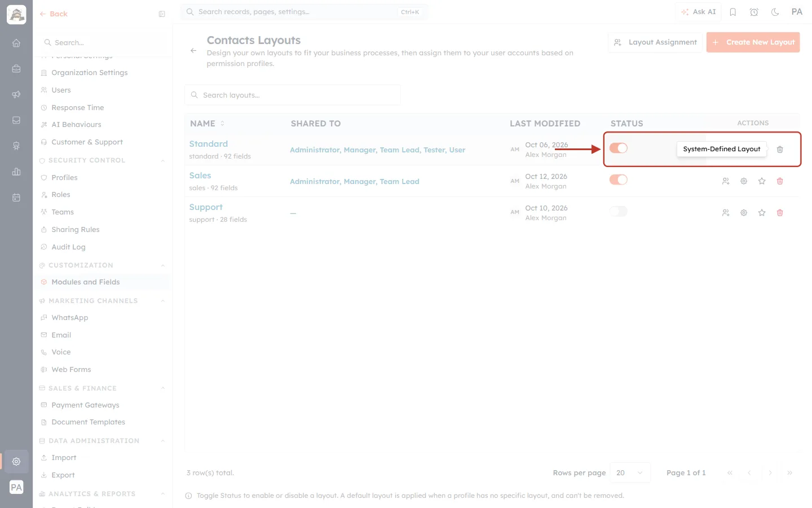Disable the Standard layout status toggle
812x508 pixels.
pyautogui.click(x=619, y=148)
